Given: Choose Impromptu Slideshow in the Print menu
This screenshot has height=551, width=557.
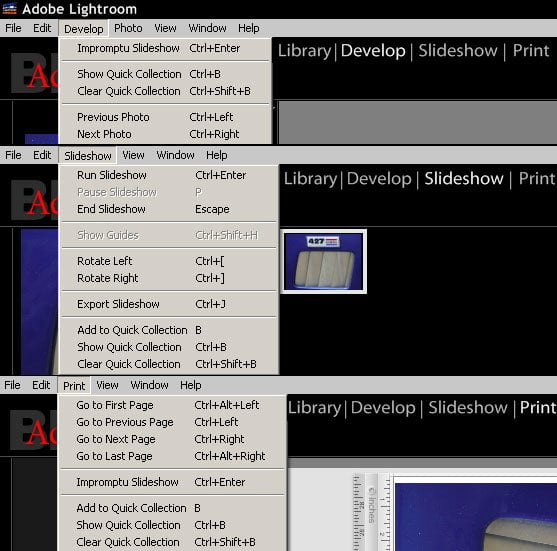Looking at the screenshot, I should click(x=172, y=482).
